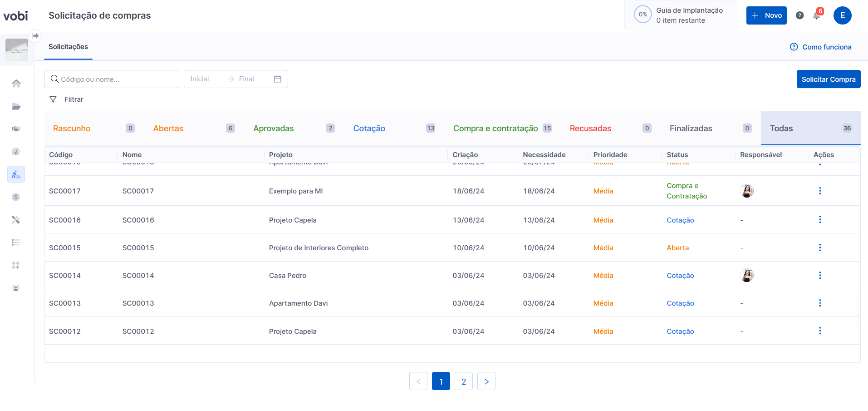Open the date range calendar picker

point(278,79)
